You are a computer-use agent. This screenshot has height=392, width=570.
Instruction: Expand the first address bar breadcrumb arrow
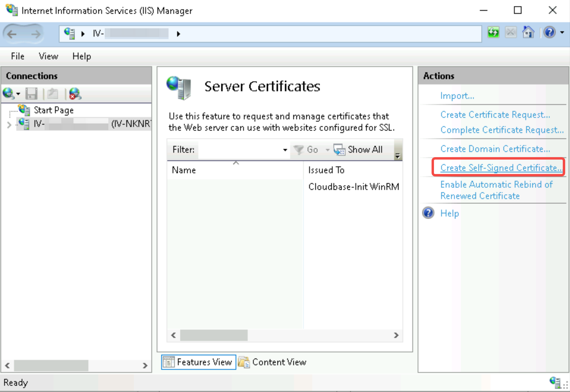(83, 34)
